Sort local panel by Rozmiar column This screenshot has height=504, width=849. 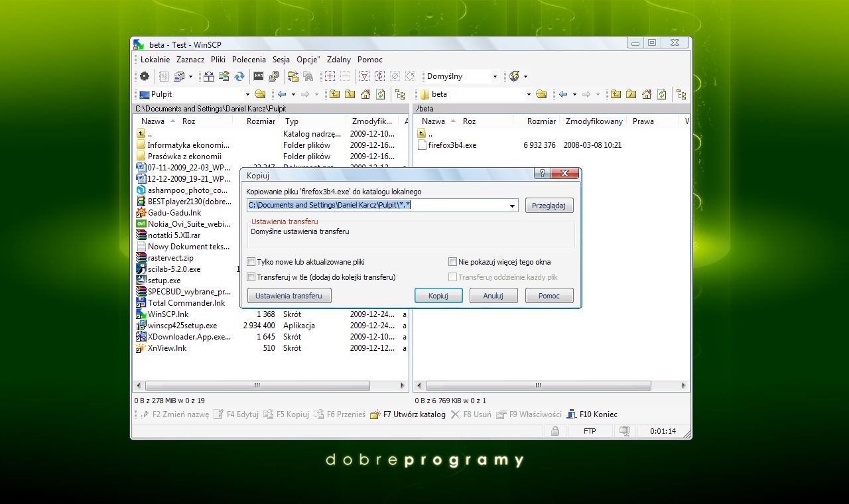(261, 121)
